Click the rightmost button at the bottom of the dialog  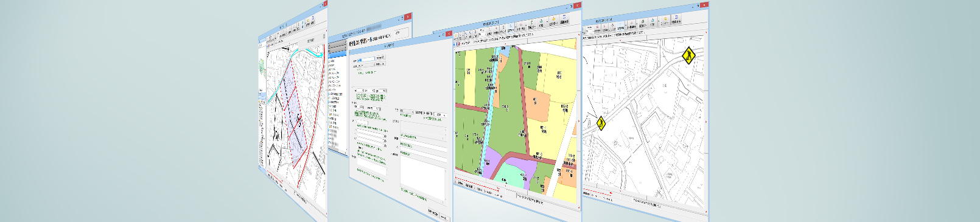444,218
